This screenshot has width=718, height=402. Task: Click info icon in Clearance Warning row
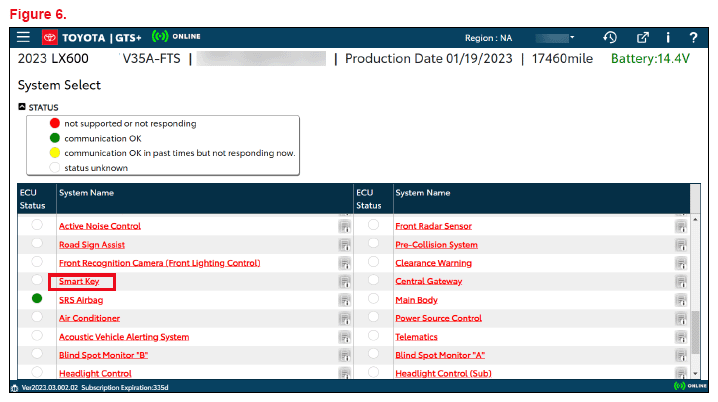pos(681,263)
